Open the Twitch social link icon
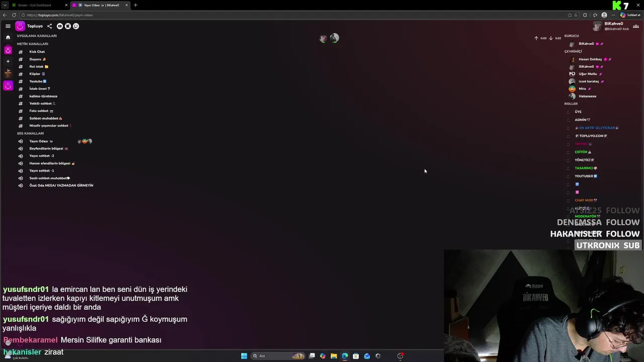Image resolution: width=644 pixels, height=362 pixels. (x=76, y=26)
